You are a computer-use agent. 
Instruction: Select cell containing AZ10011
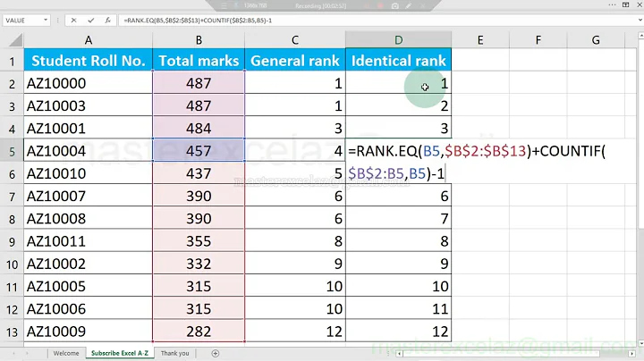click(x=88, y=241)
